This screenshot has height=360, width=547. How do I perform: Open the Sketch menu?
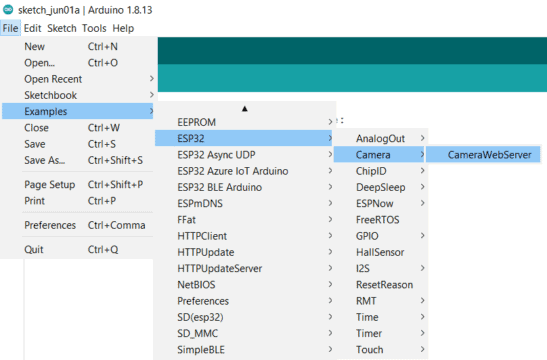pos(62,28)
